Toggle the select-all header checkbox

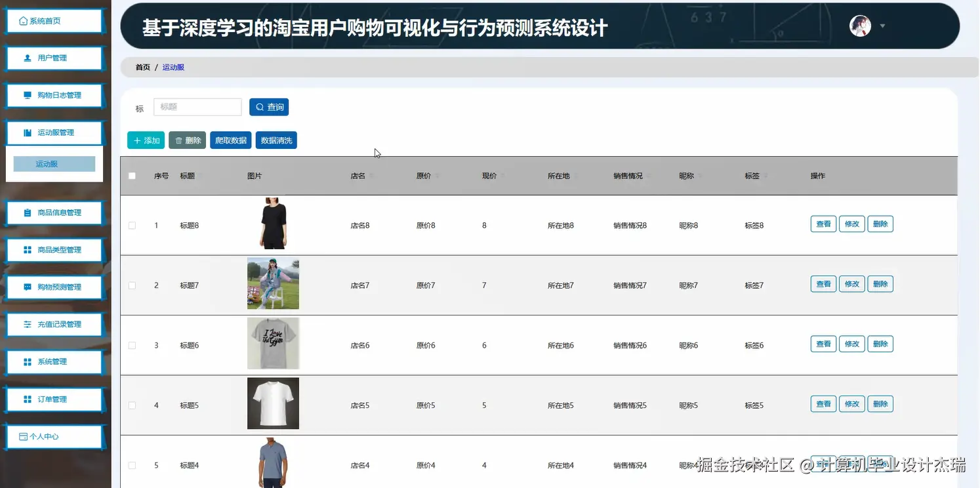pyautogui.click(x=132, y=176)
